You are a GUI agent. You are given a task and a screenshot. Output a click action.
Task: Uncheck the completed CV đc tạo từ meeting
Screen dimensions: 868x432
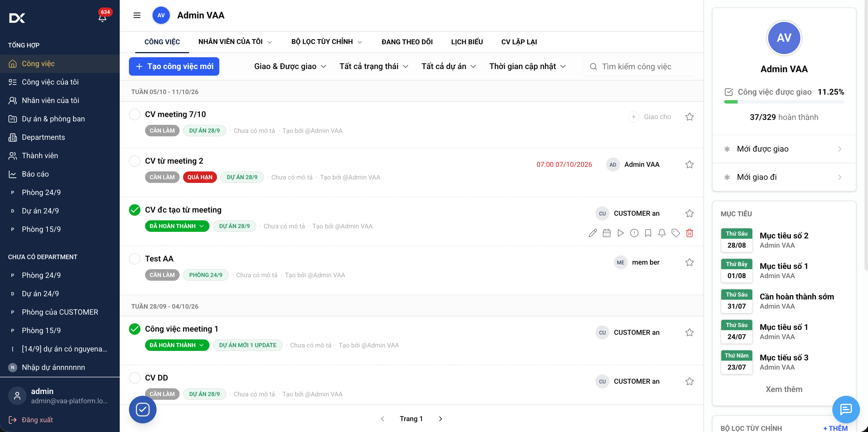coord(134,210)
